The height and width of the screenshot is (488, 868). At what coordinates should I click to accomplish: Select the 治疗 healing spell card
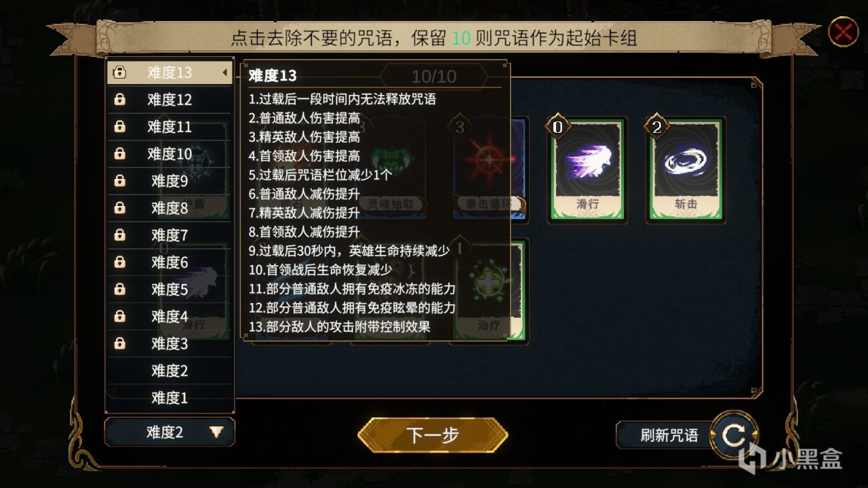click(489, 290)
